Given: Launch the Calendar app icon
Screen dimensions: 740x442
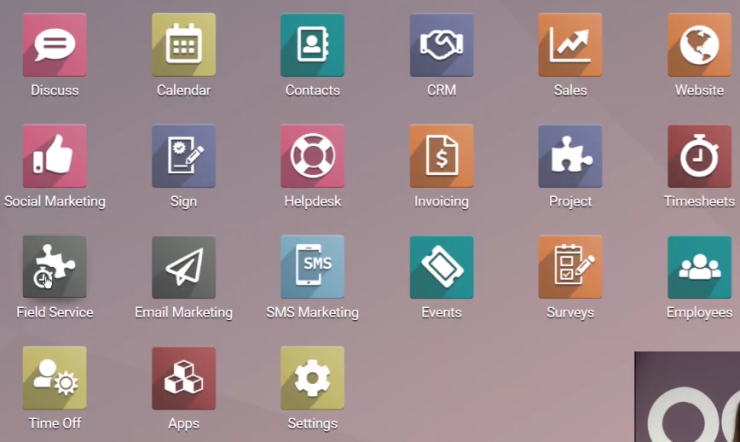Looking at the screenshot, I should [184, 45].
